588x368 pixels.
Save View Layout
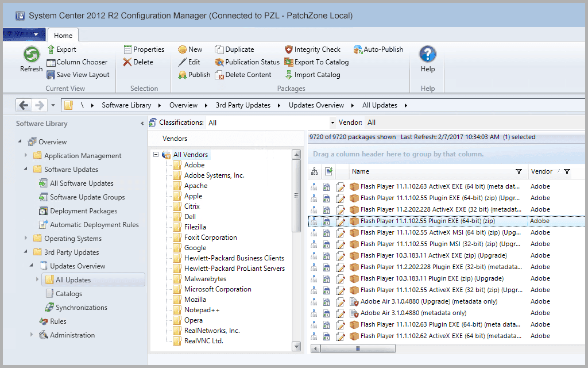(x=79, y=75)
